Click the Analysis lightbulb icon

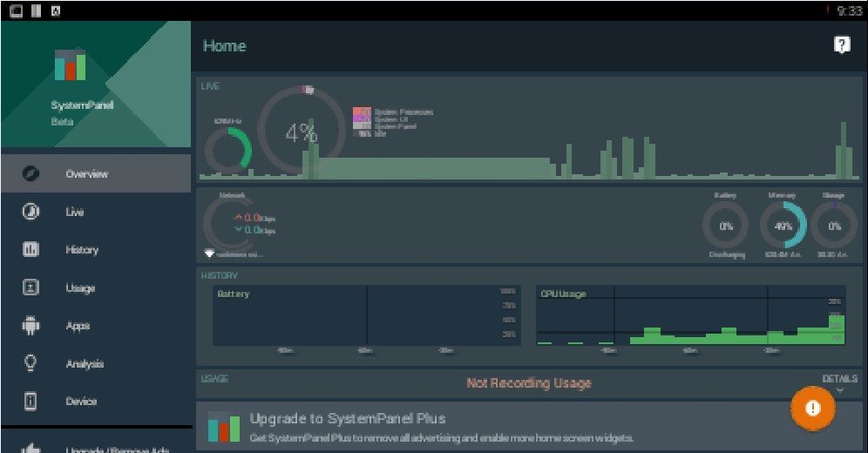(x=31, y=363)
